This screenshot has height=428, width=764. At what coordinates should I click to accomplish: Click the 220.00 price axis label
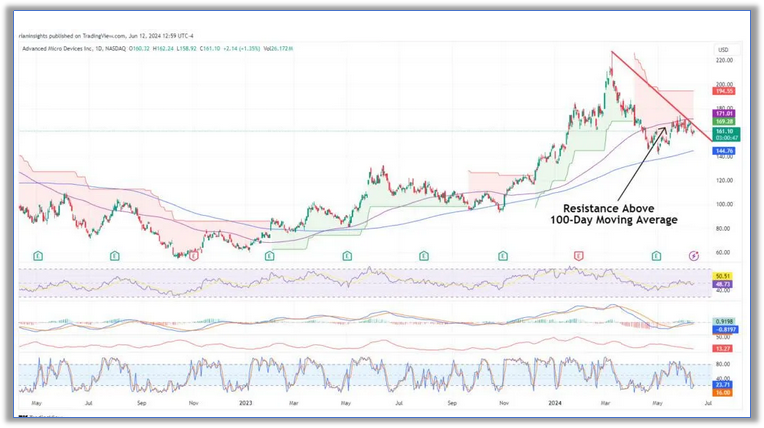[724, 60]
